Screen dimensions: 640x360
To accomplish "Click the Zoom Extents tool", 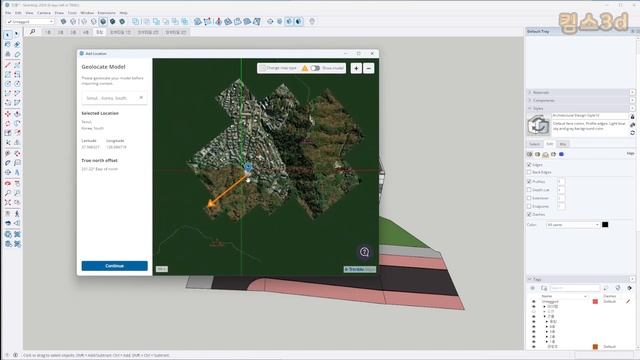I will [8, 202].
